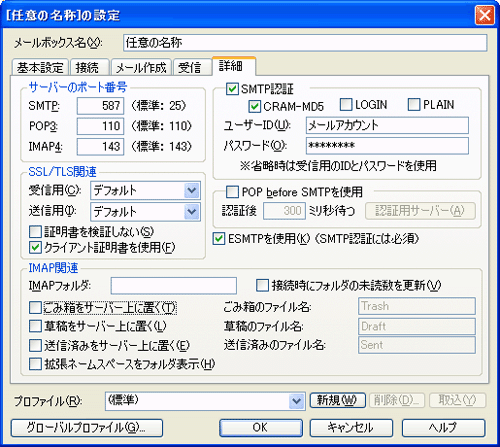The image size is (500, 447).
Task: Open the 接続 tab
Action: tap(87, 68)
